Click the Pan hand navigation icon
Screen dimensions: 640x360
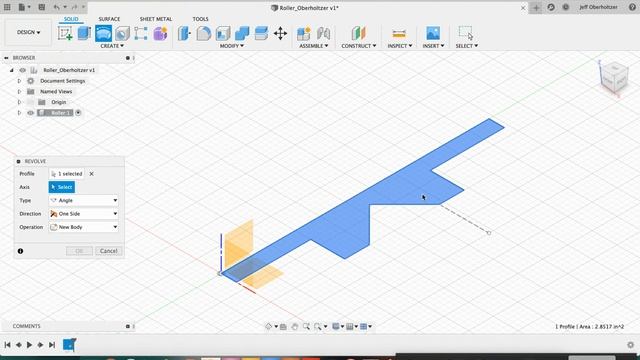[x=294, y=326]
